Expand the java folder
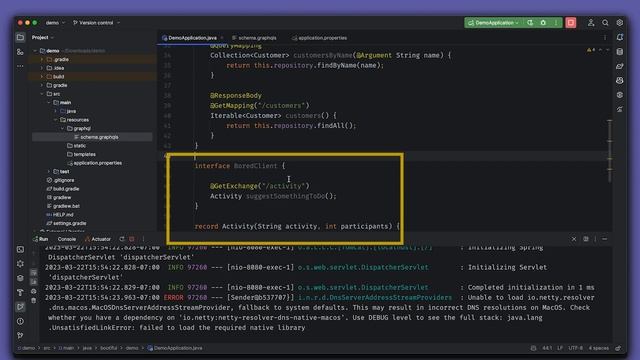The image size is (640, 360). 56,111
